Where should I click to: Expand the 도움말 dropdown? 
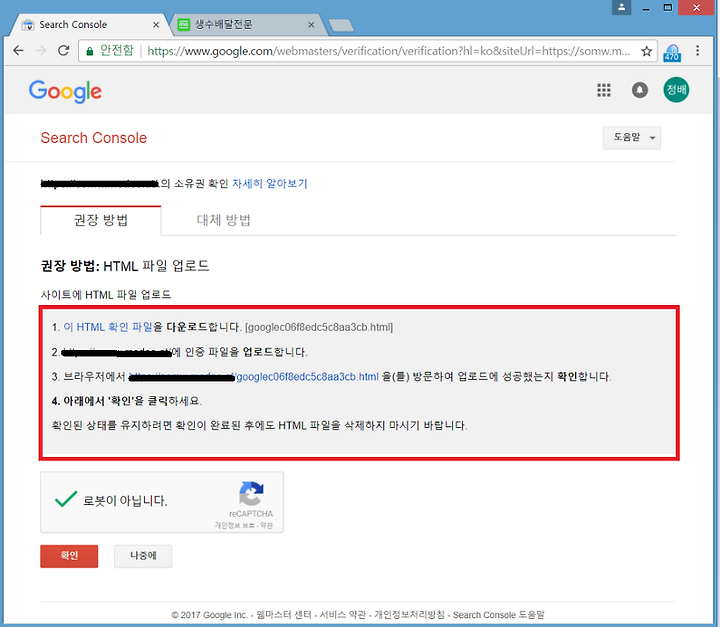tap(632, 137)
